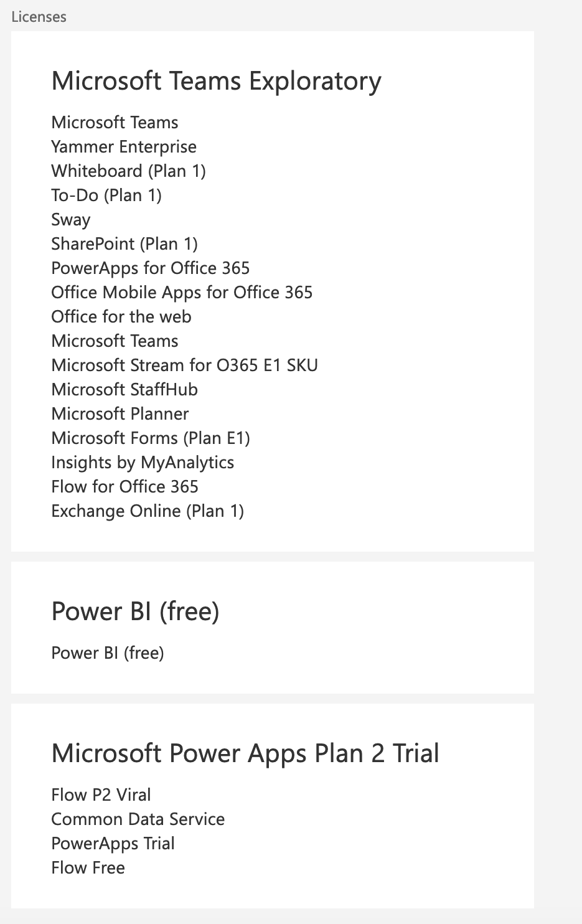Click the Sway service entry
Image resolution: width=582 pixels, height=924 pixels.
71,220
